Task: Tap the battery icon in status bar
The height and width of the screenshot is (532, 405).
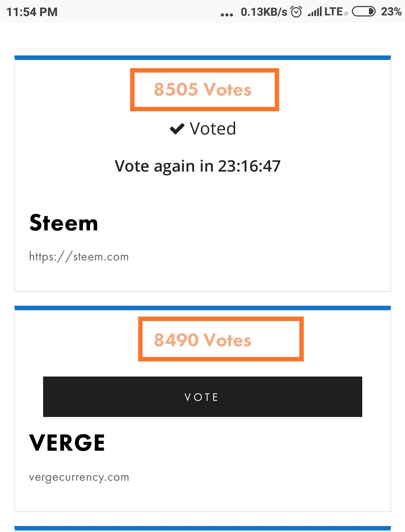Action: (363, 12)
